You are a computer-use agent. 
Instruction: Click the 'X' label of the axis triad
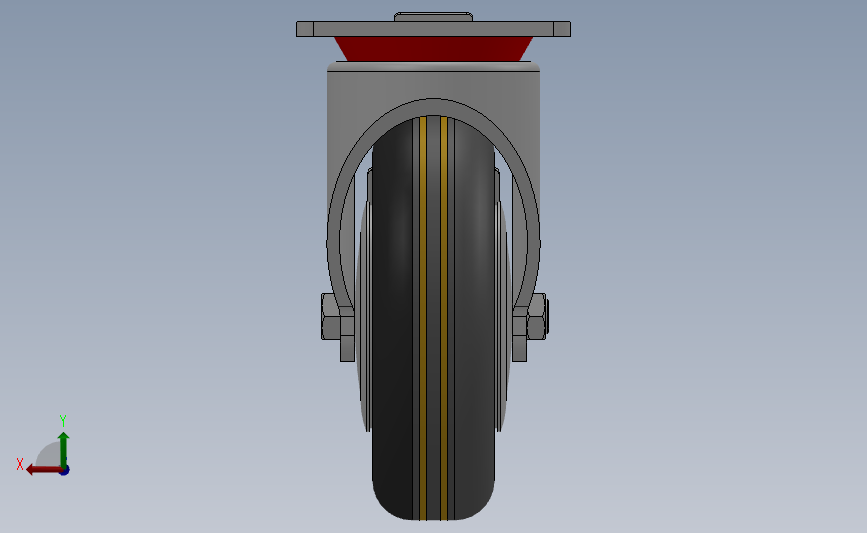pyautogui.click(x=20, y=464)
